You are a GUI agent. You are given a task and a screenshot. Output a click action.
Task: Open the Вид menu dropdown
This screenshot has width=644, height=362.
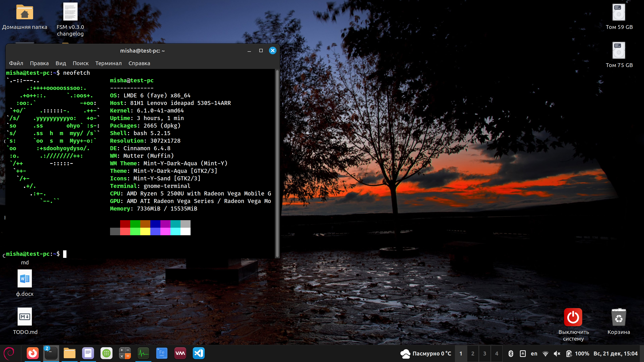[x=61, y=63]
